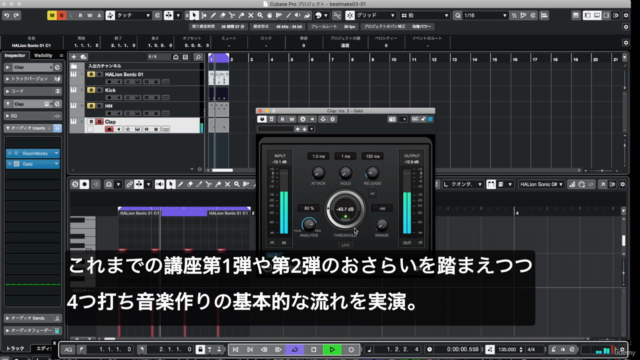The width and height of the screenshot is (640, 360).
Task: Click the rewind button in transport
Action: tap(264, 349)
